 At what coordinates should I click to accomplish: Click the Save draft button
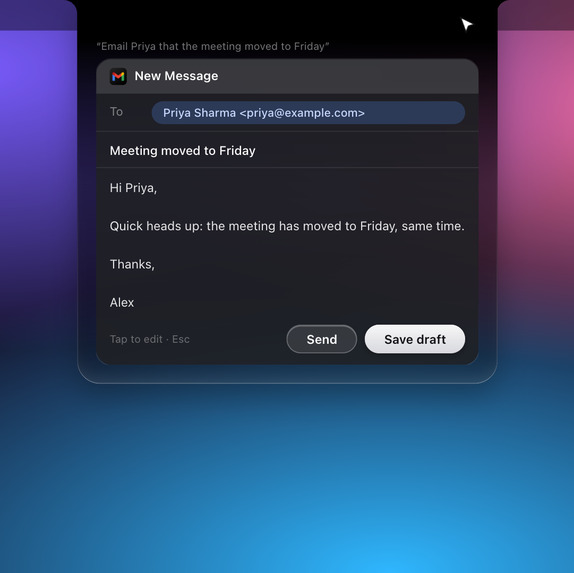[415, 339]
